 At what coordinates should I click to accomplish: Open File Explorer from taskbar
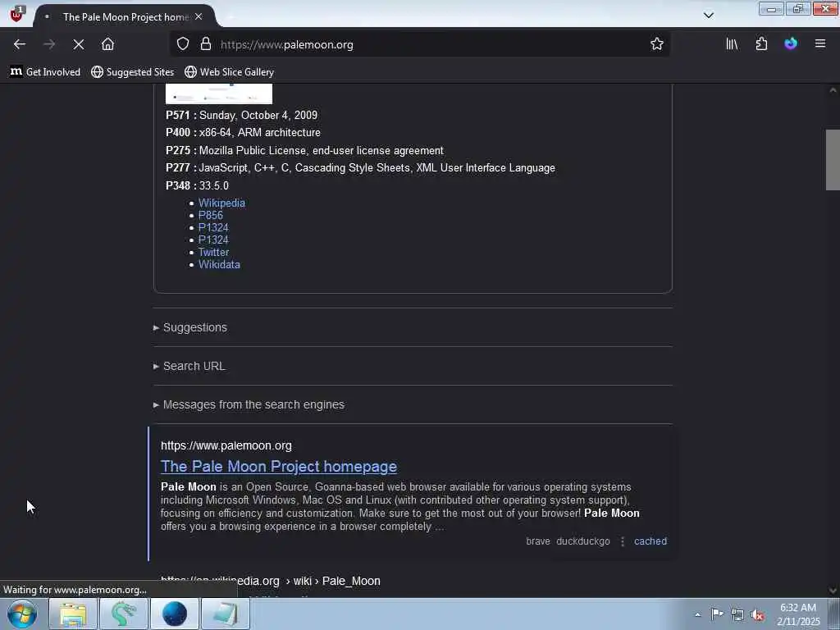tap(73, 614)
